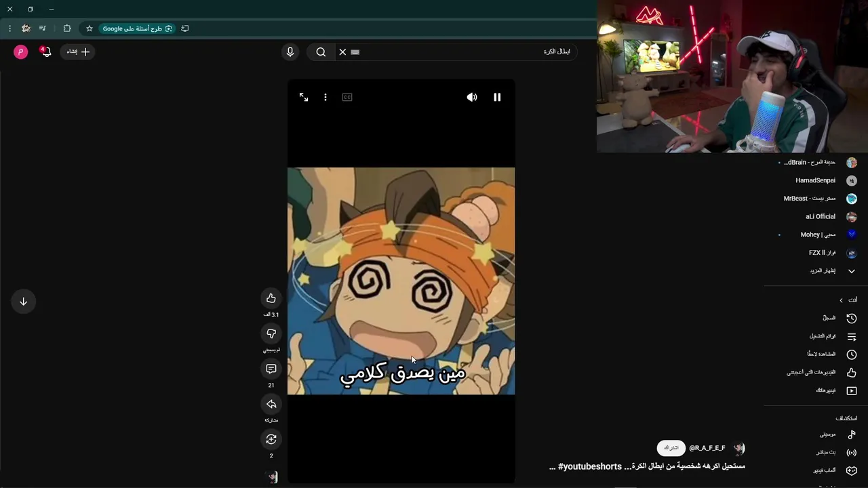Image resolution: width=868 pixels, height=488 pixels.
Task: Open Mohey subscription channel
Action: click(x=817, y=235)
